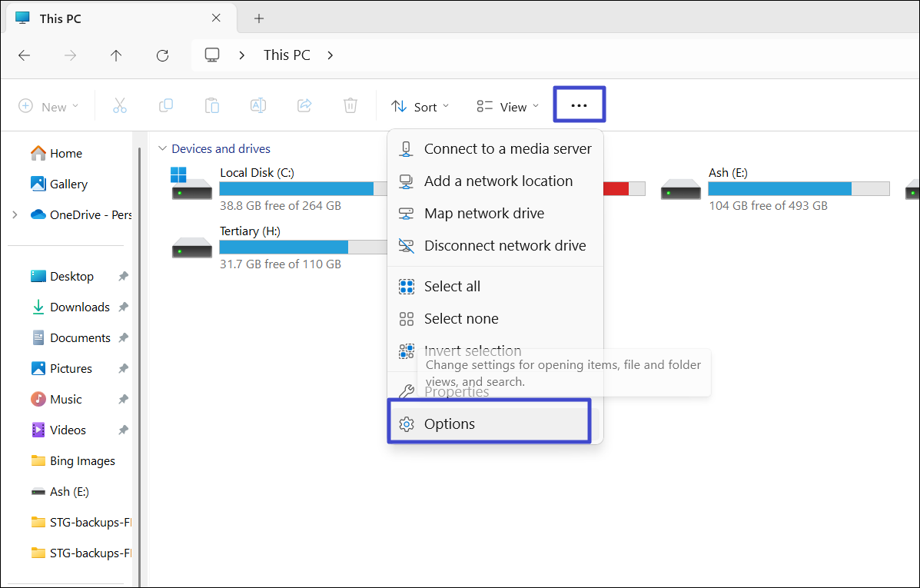Open the See more three-dots menu

580,105
